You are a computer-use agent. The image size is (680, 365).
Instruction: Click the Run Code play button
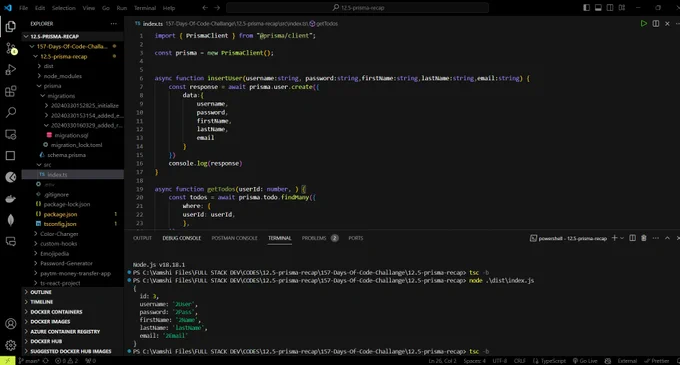(x=644, y=23)
